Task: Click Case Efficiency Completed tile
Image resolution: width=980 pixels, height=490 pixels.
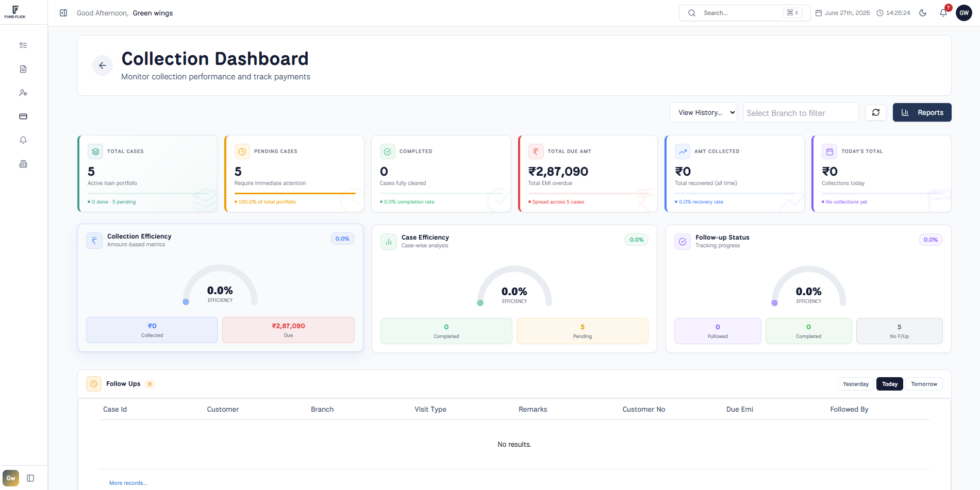Action: [446, 331]
